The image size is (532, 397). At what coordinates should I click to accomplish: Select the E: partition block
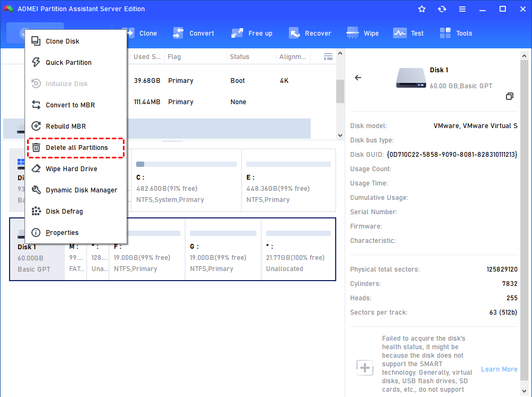click(288, 180)
